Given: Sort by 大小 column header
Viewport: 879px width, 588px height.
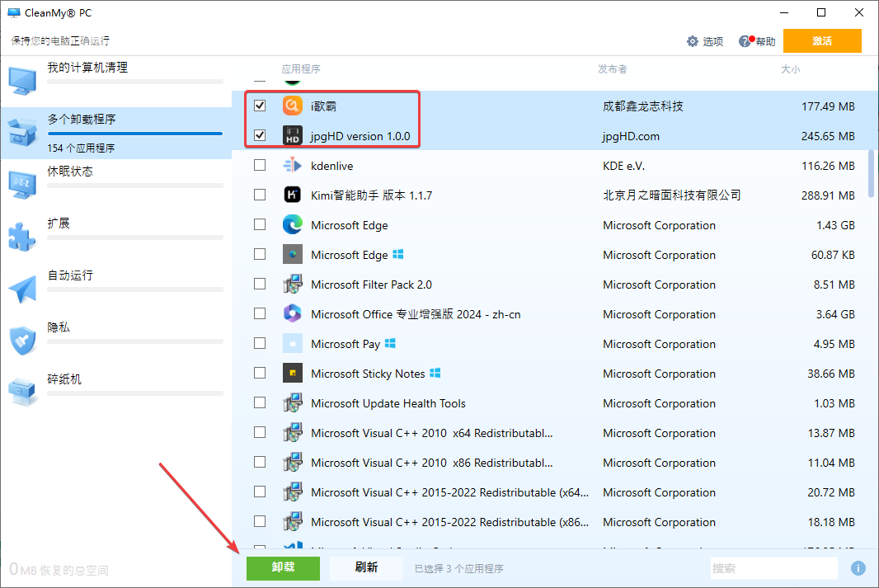Looking at the screenshot, I should click(791, 69).
